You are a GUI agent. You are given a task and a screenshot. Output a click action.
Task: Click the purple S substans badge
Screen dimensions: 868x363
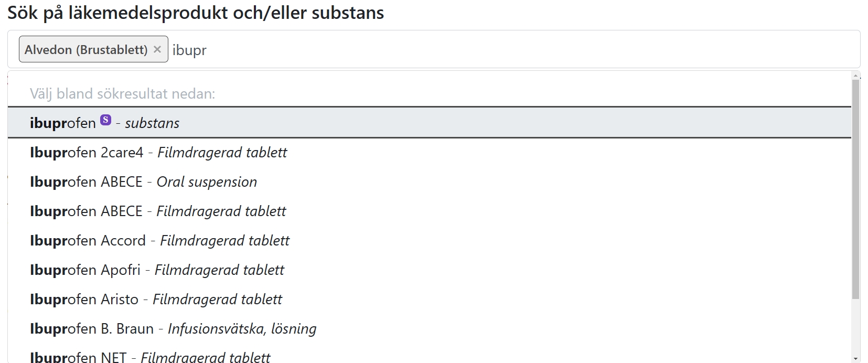(x=104, y=120)
